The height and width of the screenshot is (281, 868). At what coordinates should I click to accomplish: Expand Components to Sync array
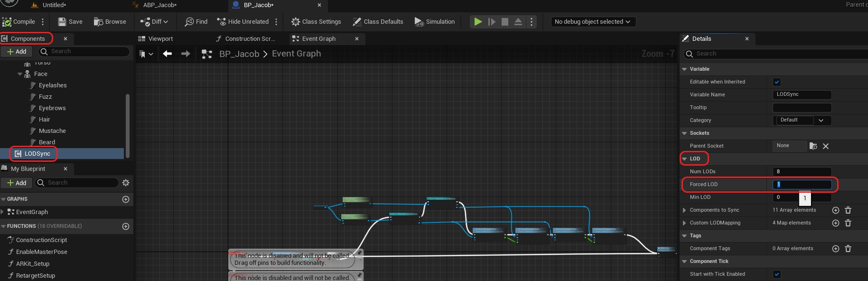point(684,210)
